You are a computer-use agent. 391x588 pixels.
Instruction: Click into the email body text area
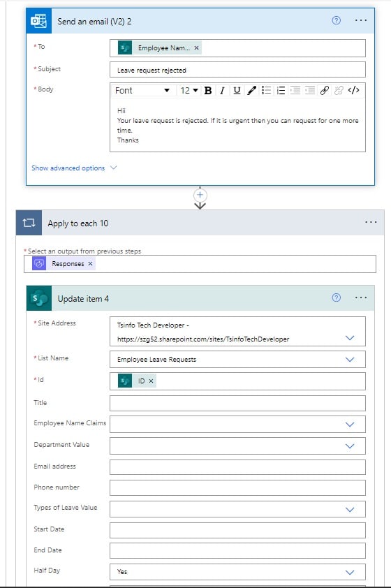(x=237, y=125)
